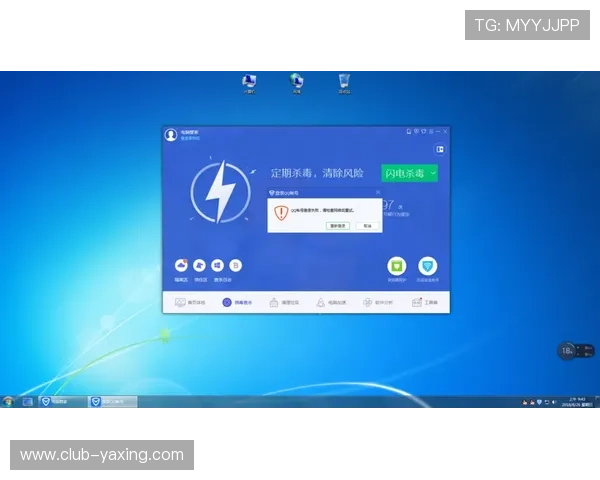The height and width of the screenshot is (480, 600).
Task: Open the Network desktop icon
Action: coord(297,83)
